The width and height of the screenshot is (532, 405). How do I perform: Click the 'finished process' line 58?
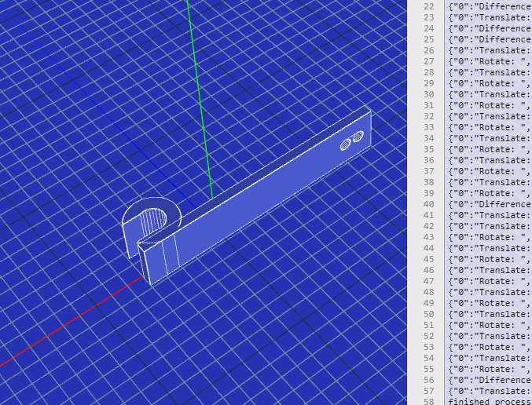click(489, 400)
